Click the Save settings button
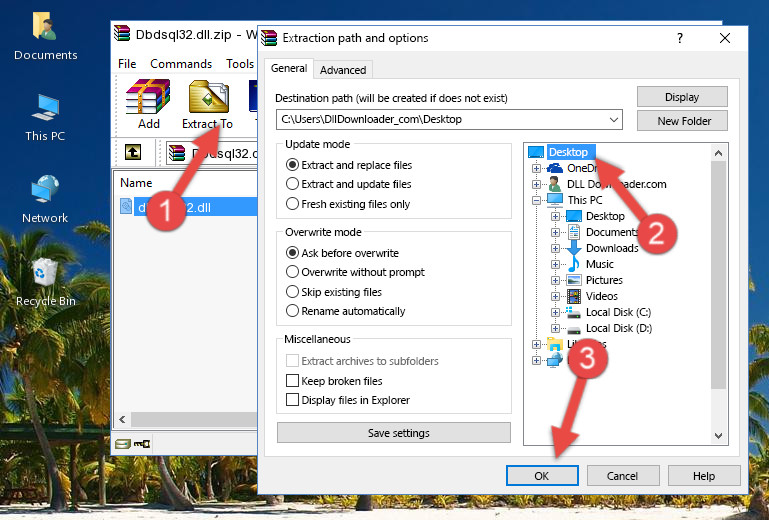 click(x=394, y=433)
